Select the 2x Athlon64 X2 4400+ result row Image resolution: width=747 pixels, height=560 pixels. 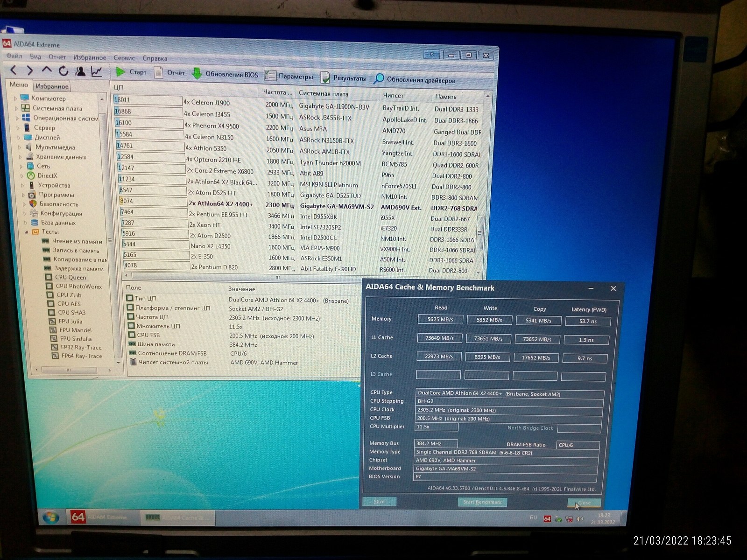click(299, 205)
